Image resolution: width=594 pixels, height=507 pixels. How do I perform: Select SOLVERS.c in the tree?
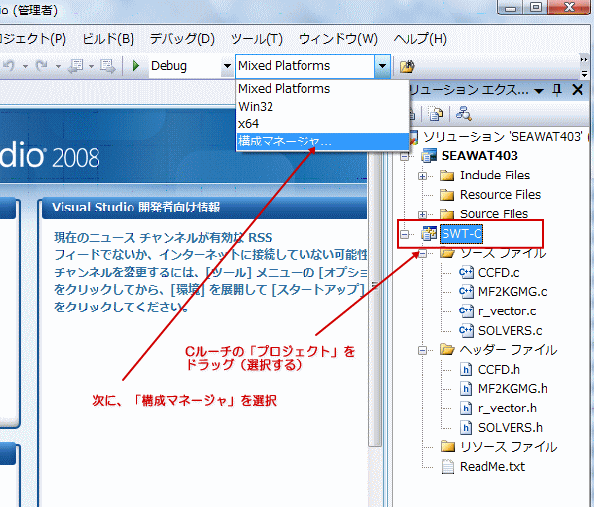510,330
